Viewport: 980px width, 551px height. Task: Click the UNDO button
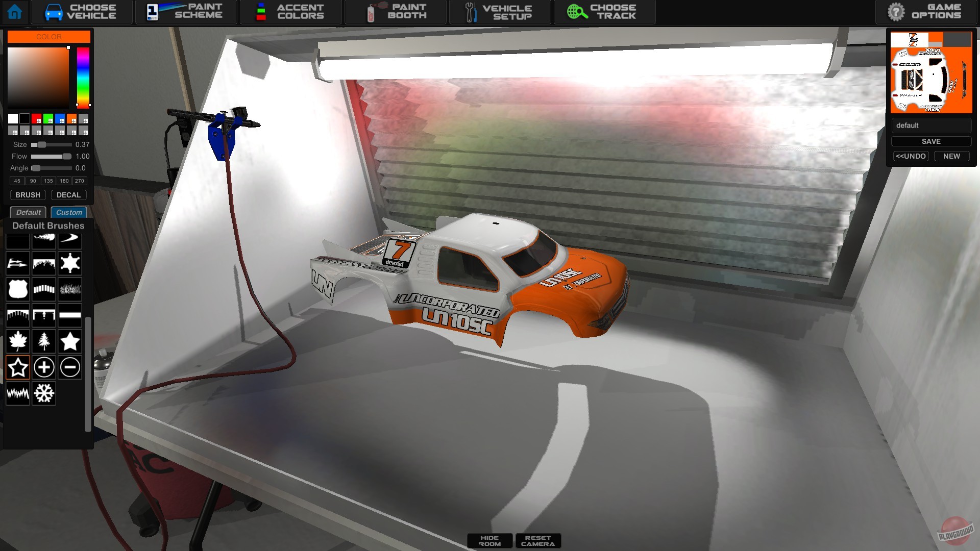point(911,156)
